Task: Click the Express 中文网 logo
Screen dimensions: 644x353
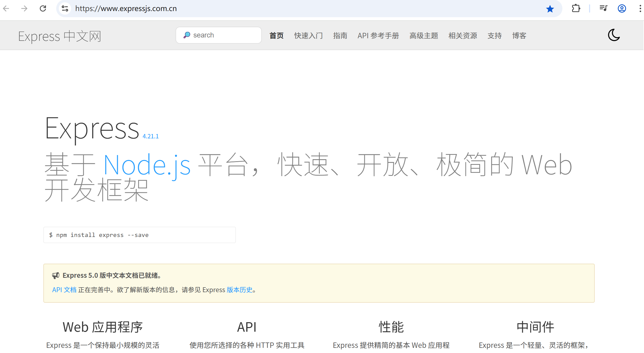Action: [60, 36]
